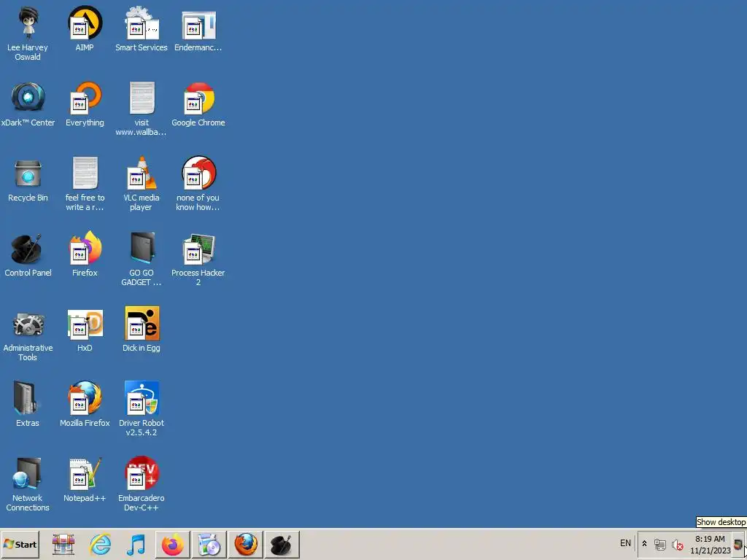Select the Dick in Egg shortcut
The height and width of the screenshot is (560, 747).
[142, 330]
